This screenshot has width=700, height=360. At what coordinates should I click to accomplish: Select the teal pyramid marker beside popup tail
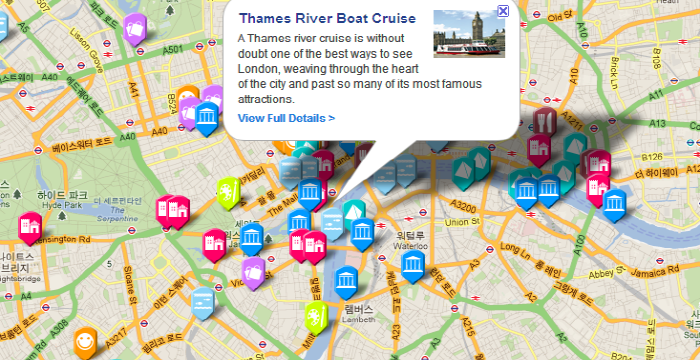point(354,214)
